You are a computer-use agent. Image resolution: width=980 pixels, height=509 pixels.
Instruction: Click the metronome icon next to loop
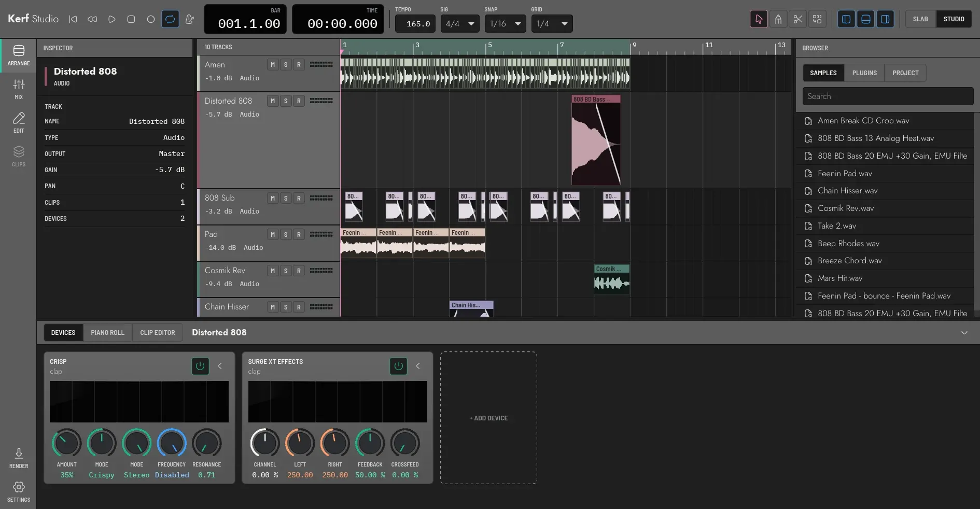pos(190,19)
